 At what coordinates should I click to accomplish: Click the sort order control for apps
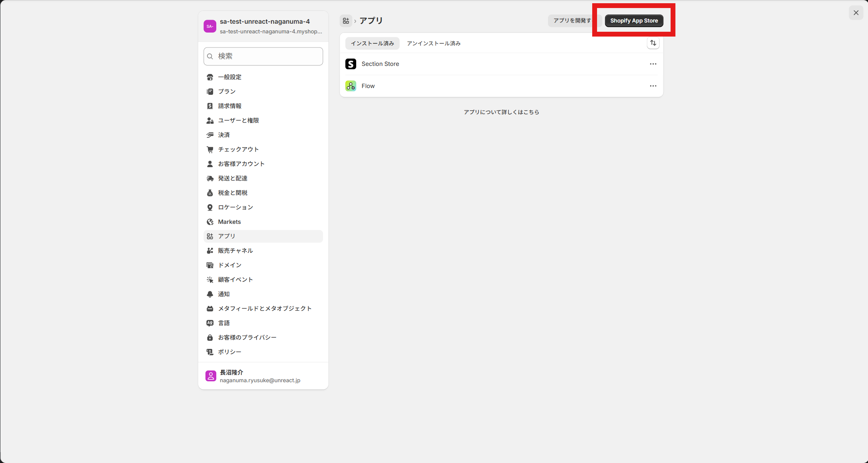653,43
